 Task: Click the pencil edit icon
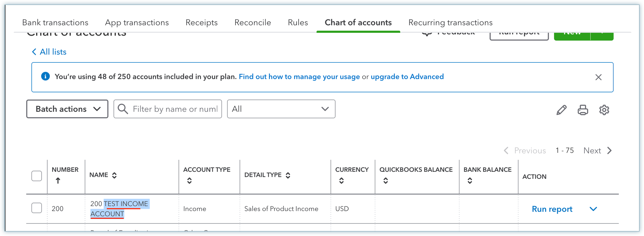pyautogui.click(x=561, y=110)
